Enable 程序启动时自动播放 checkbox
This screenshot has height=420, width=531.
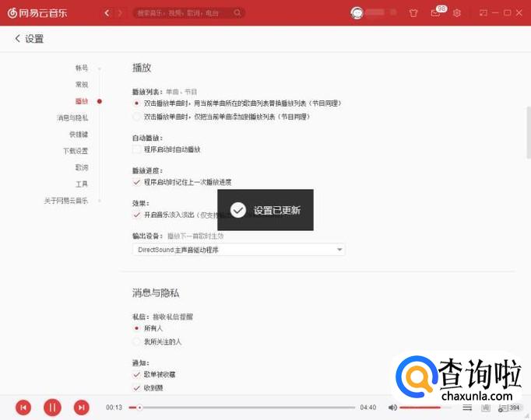pos(137,149)
